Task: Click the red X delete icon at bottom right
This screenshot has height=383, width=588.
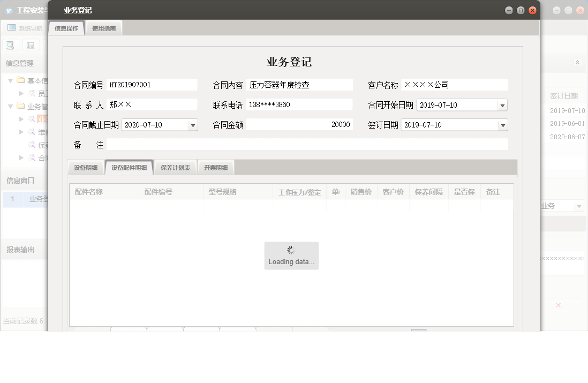Action: [x=557, y=305]
